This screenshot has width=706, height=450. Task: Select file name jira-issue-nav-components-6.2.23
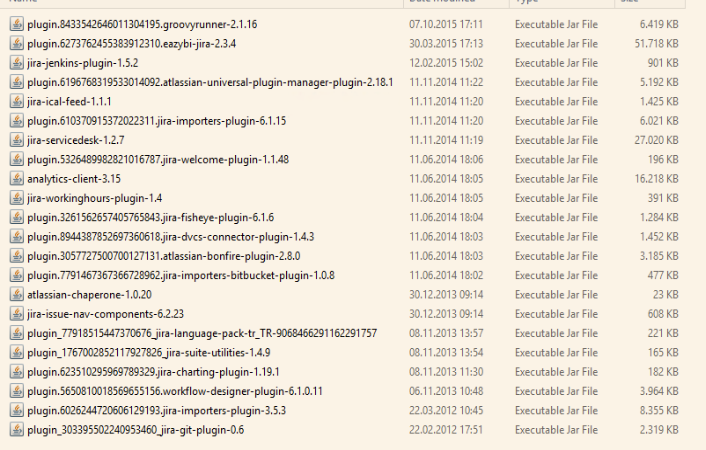(x=105, y=314)
